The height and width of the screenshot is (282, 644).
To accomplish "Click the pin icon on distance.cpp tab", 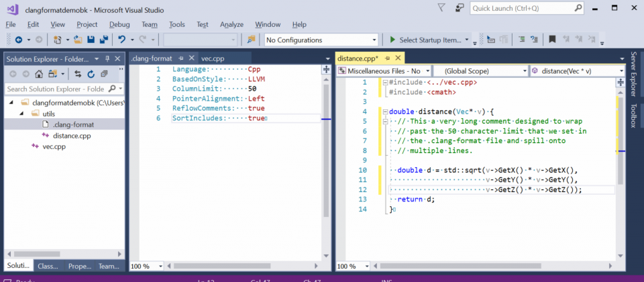I will tap(387, 58).
